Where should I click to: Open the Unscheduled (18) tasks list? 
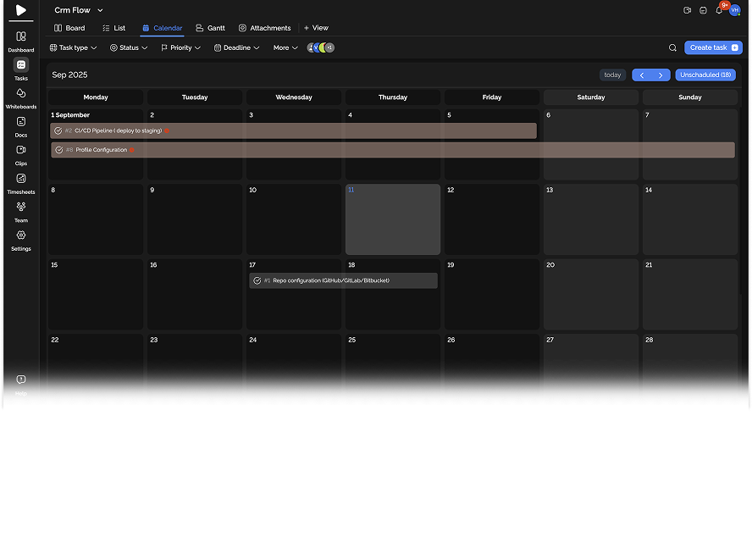705,75
